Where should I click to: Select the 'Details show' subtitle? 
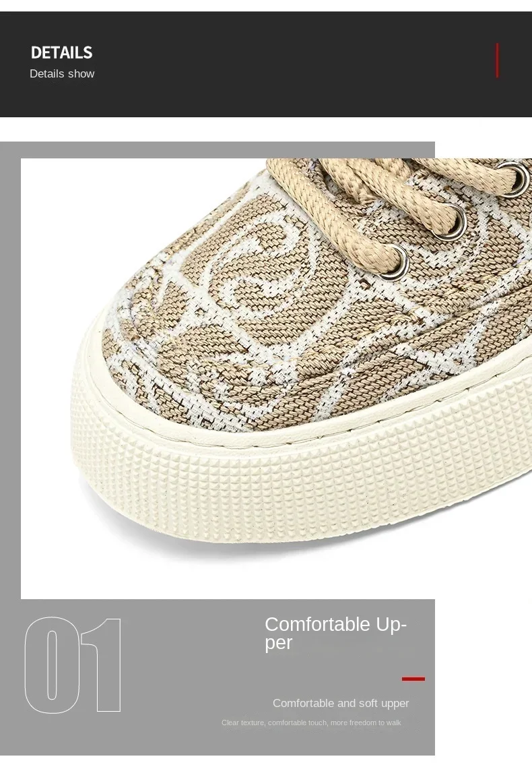pos(62,74)
